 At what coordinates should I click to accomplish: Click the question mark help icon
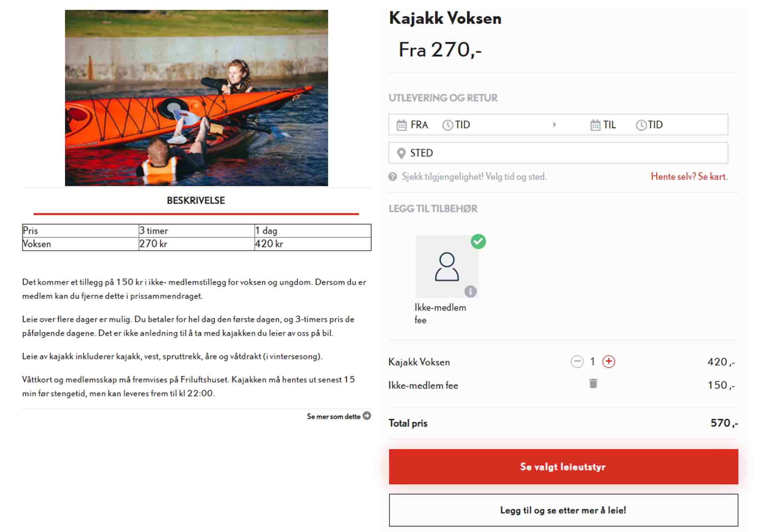click(x=393, y=177)
